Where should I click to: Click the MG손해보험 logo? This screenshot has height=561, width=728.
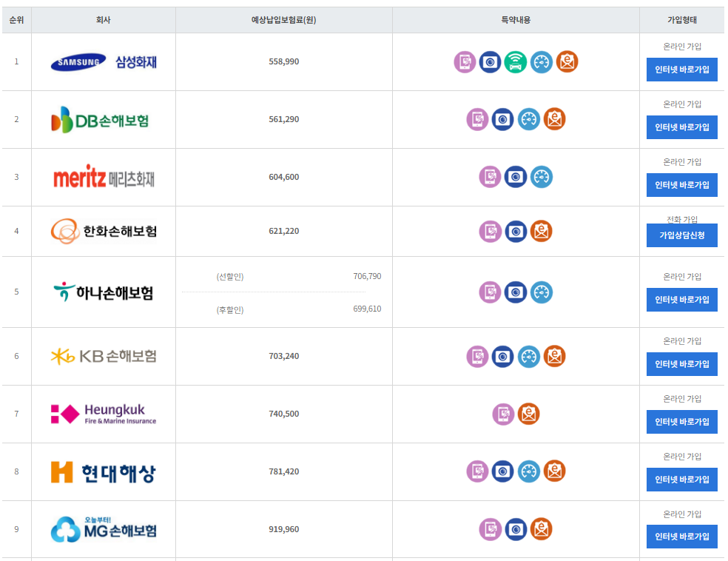104,529
